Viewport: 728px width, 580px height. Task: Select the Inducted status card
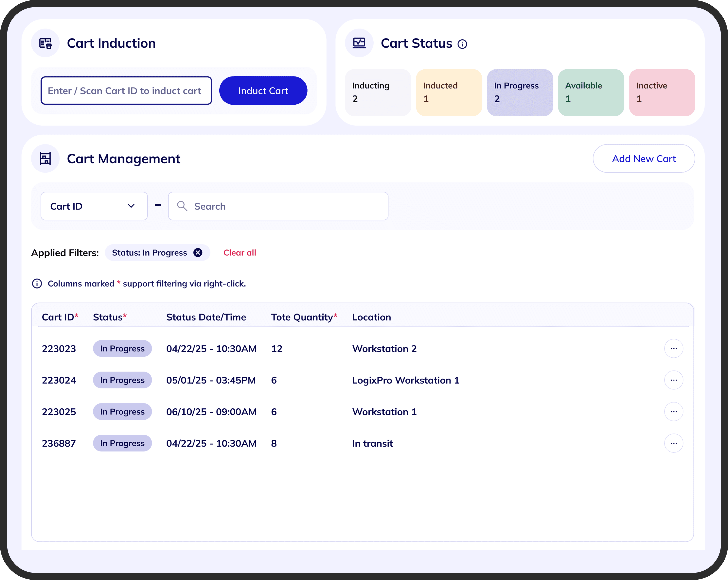click(x=449, y=93)
